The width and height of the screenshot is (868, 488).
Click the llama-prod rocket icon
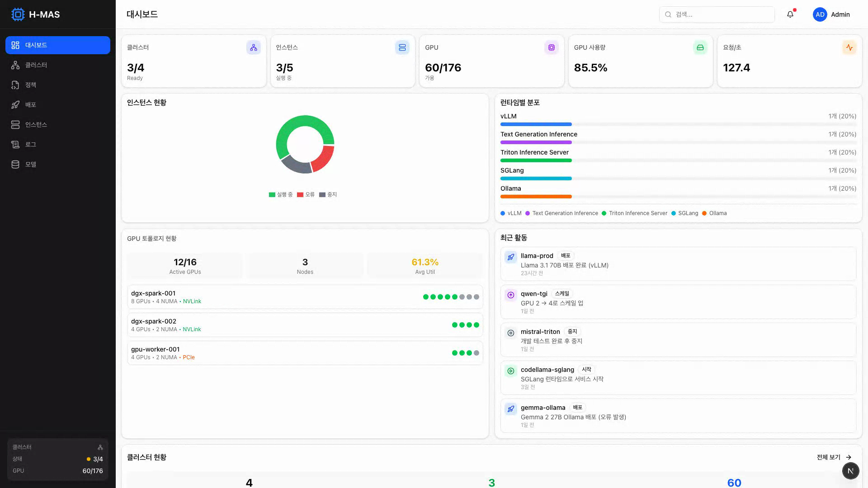pyautogui.click(x=510, y=257)
